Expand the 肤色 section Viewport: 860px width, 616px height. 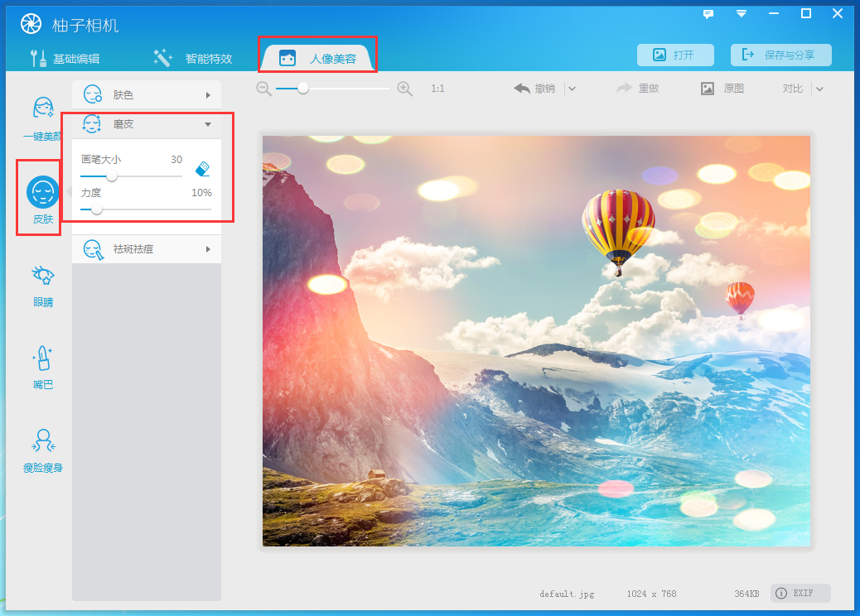pos(147,95)
